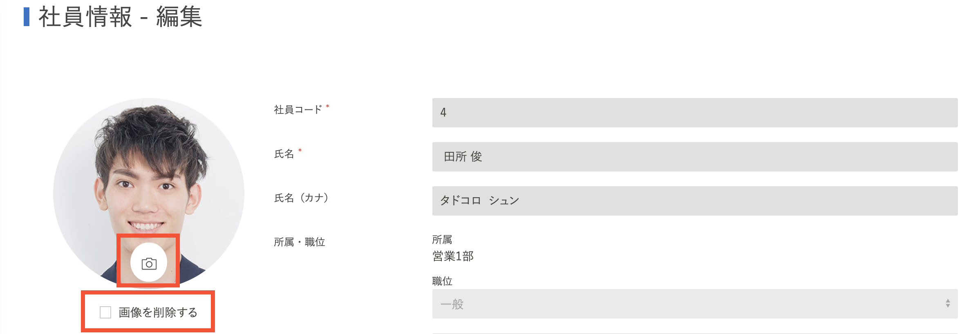Click the red asterisk next to 社員コード
The image size is (980, 334).
(327, 107)
